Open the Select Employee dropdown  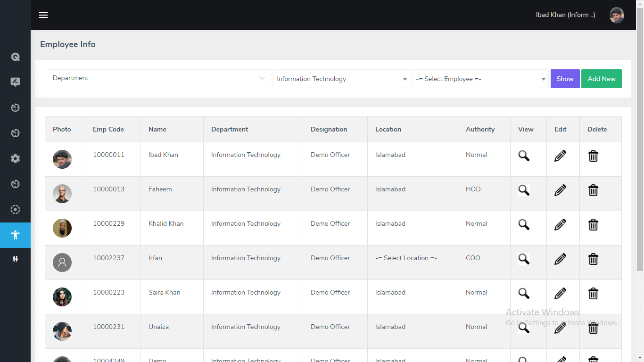coord(479,79)
